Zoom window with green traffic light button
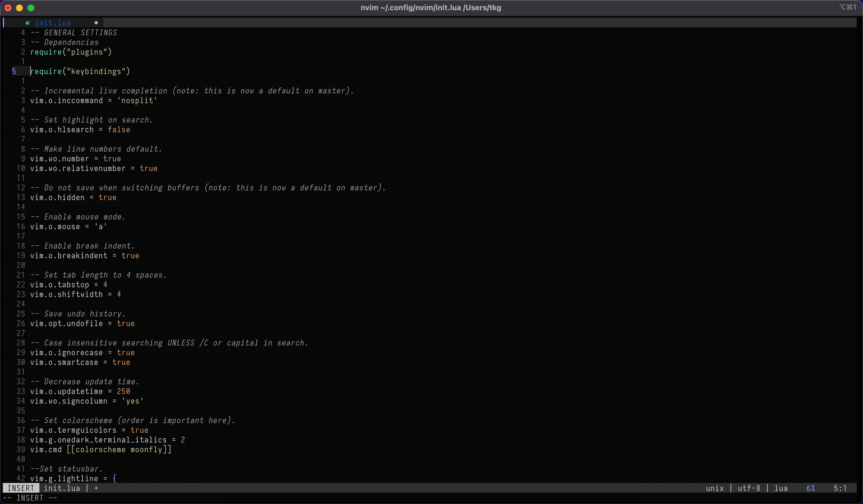Viewport: 863px width, 504px height. click(31, 8)
